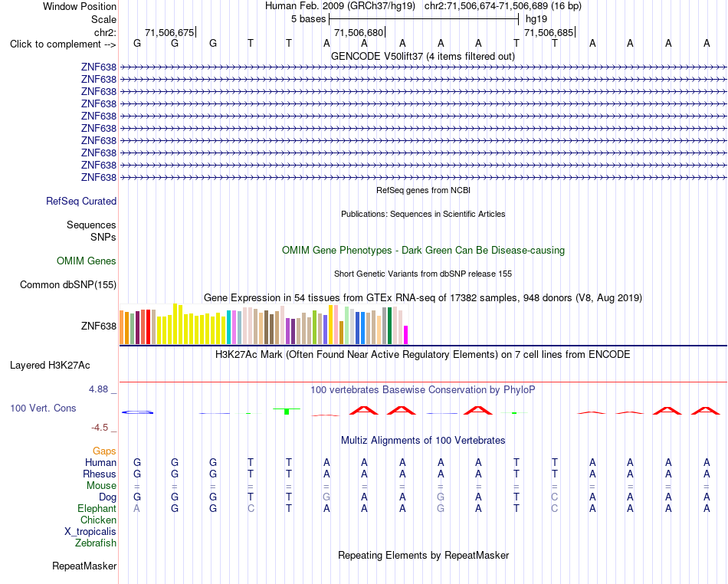Click the Common dbSNP(155) label
The width and height of the screenshot is (728, 584).
tap(68, 284)
